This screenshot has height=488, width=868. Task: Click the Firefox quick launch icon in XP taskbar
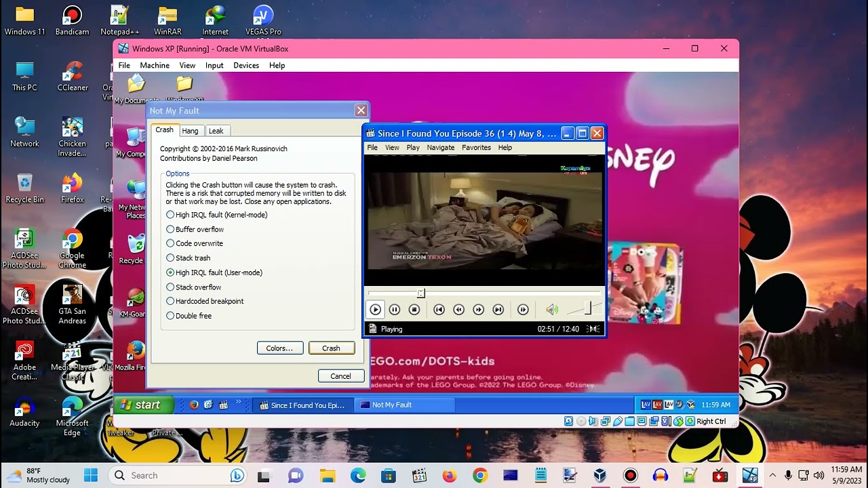(194, 405)
